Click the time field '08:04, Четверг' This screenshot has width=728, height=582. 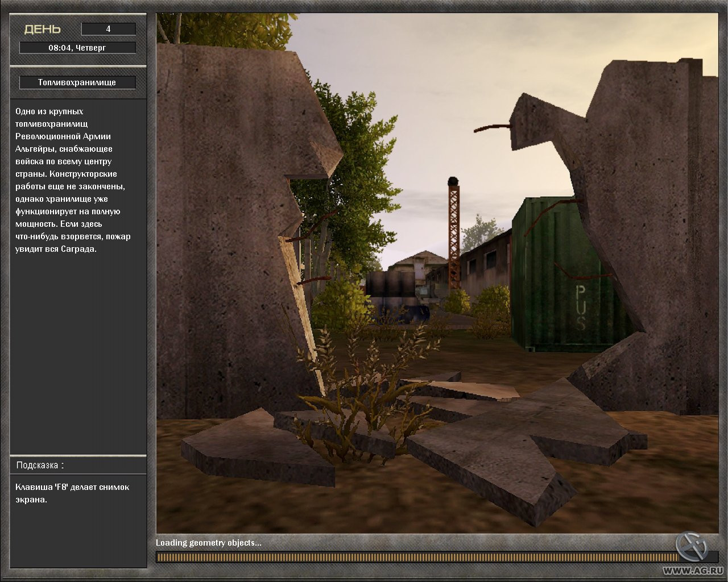click(x=77, y=48)
